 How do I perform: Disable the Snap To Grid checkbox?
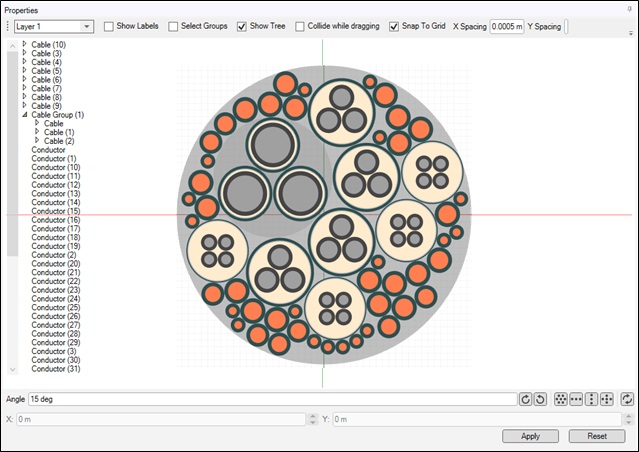394,26
